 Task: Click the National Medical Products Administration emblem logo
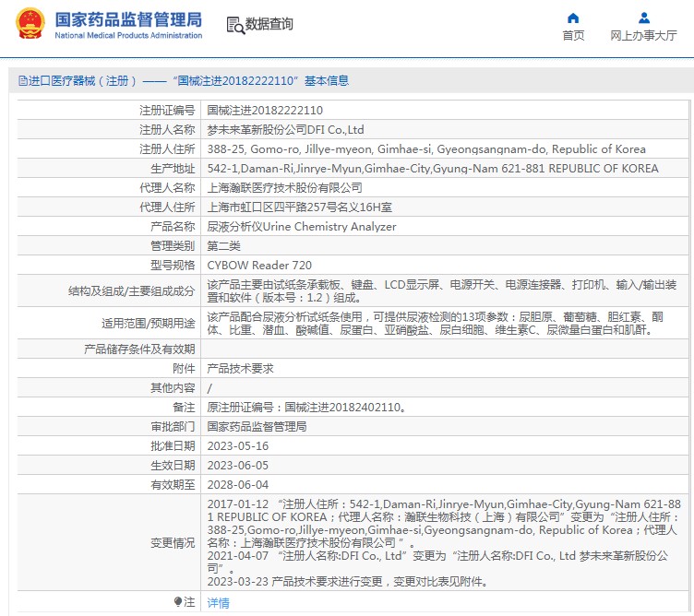pyautogui.click(x=28, y=24)
